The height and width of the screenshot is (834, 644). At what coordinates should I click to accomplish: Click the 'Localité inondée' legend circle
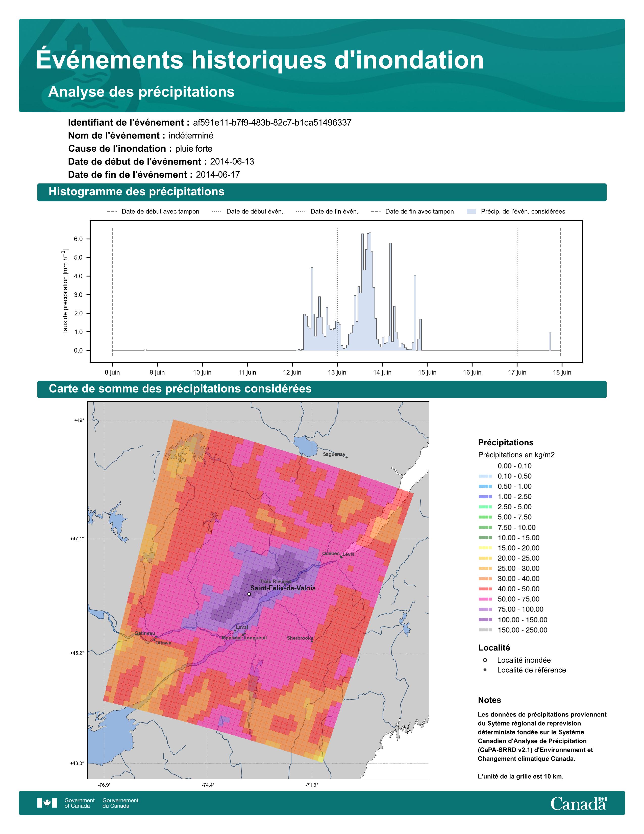click(x=485, y=660)
